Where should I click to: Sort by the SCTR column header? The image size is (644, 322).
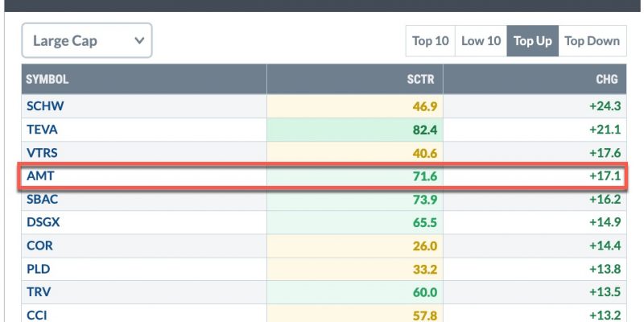[420, 79]
